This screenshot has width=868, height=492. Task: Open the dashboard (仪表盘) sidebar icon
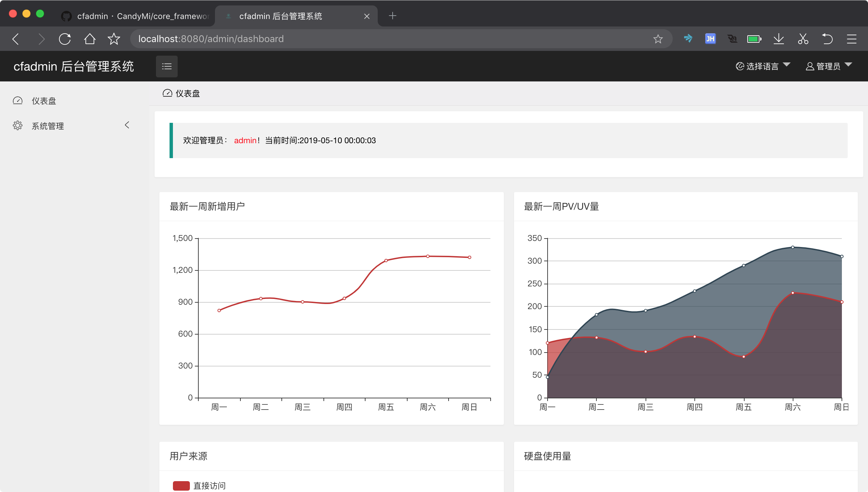coord(18,100)
